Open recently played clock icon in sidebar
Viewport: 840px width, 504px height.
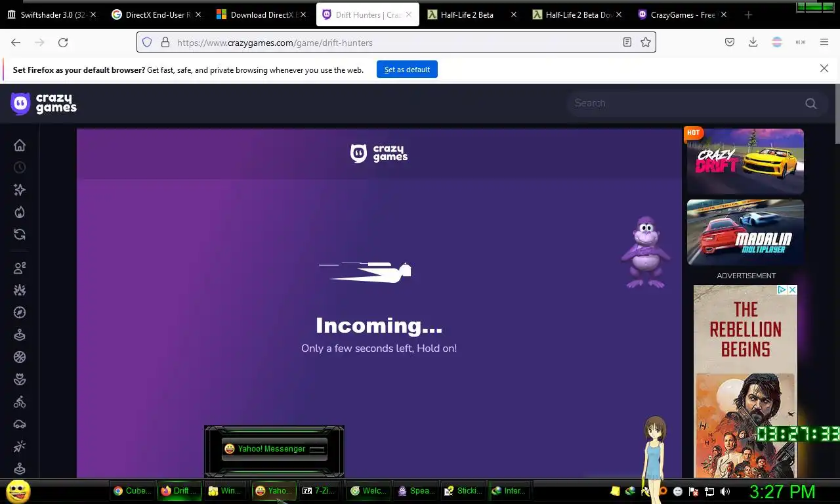pos(20,167)
